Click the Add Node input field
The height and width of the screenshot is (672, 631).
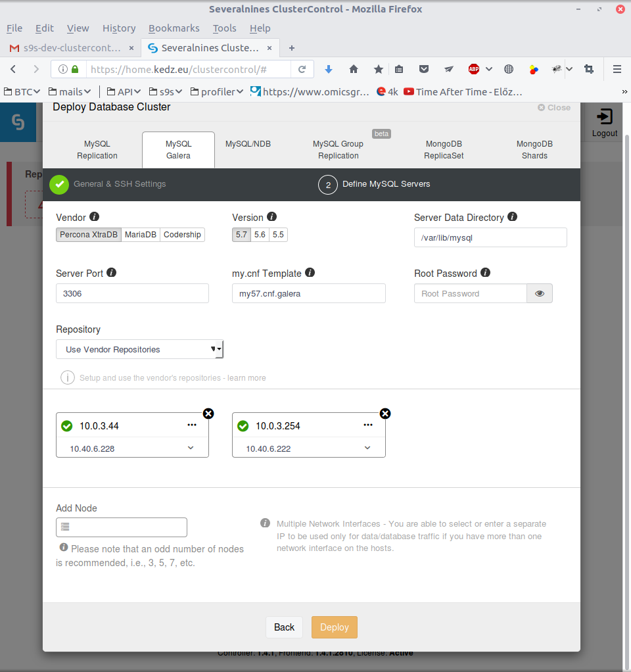pos(121,527)
